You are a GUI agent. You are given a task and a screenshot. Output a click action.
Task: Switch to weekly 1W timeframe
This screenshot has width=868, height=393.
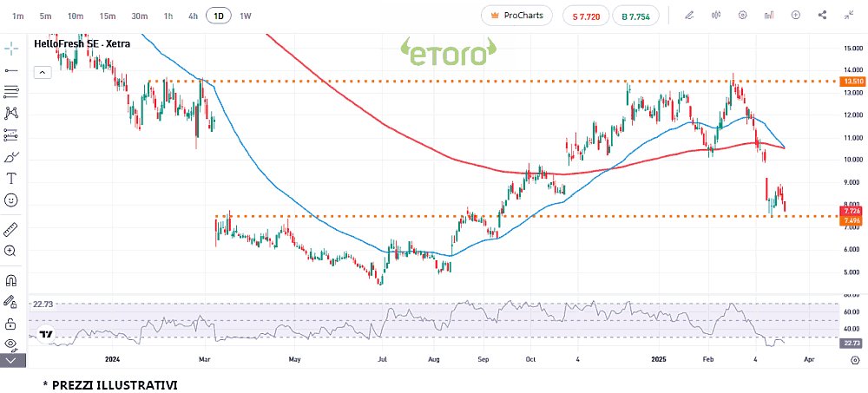[x=246, y=16]
